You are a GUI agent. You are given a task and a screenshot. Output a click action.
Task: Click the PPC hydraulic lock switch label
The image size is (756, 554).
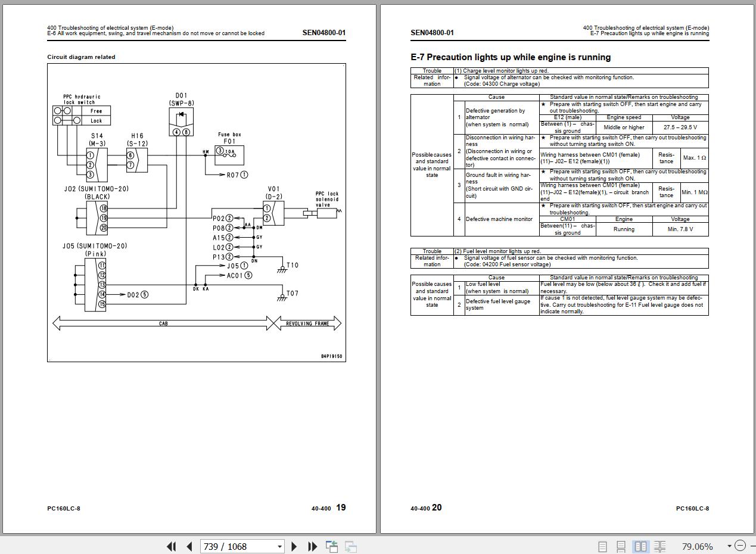[x=82, y=99]
